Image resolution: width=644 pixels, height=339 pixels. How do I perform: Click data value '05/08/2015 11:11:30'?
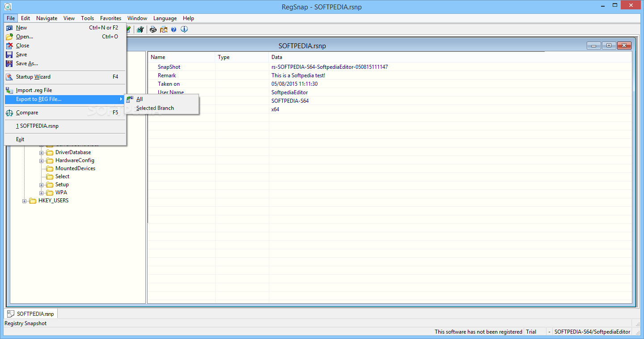[294, 84]
